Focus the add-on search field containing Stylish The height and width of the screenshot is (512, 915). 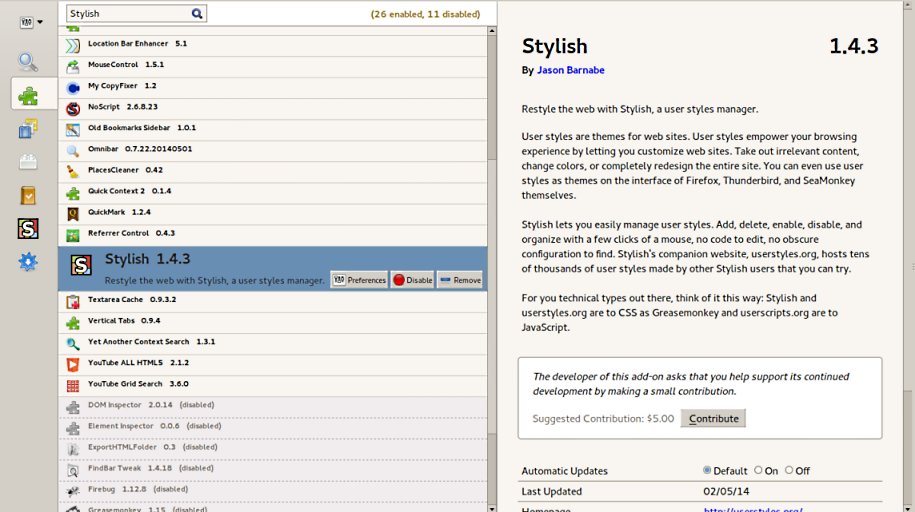(x=136, y=13)
